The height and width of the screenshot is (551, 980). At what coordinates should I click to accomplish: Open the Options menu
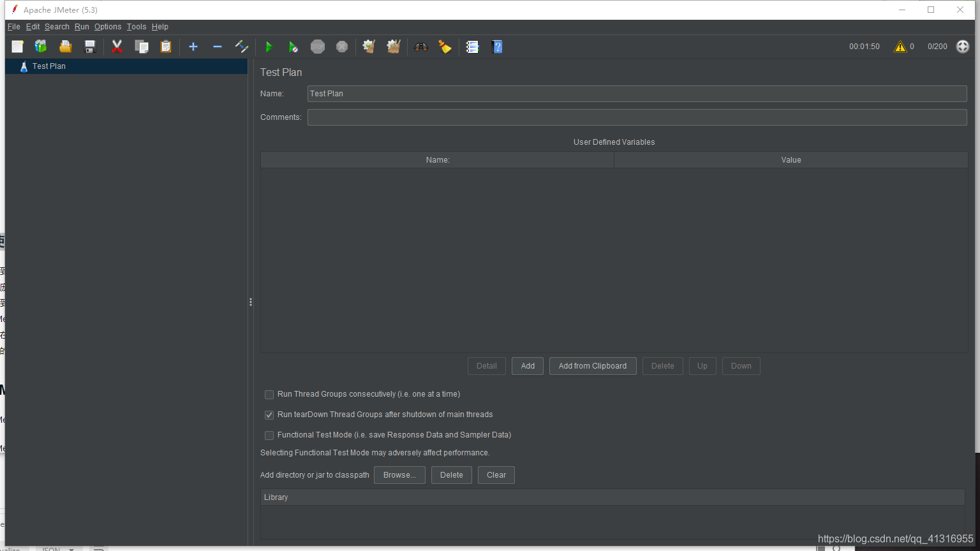108,27
